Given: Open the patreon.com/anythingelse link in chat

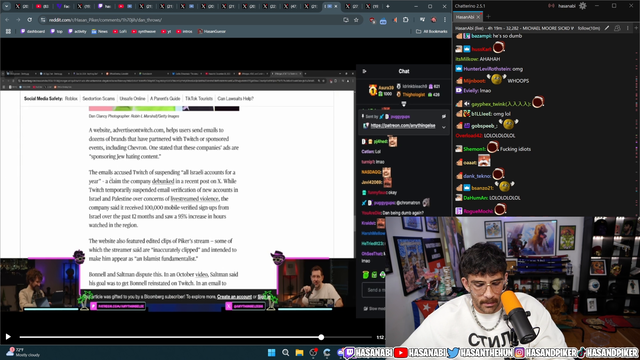Looking at the screenshot, I should click(x=403, y=126).
